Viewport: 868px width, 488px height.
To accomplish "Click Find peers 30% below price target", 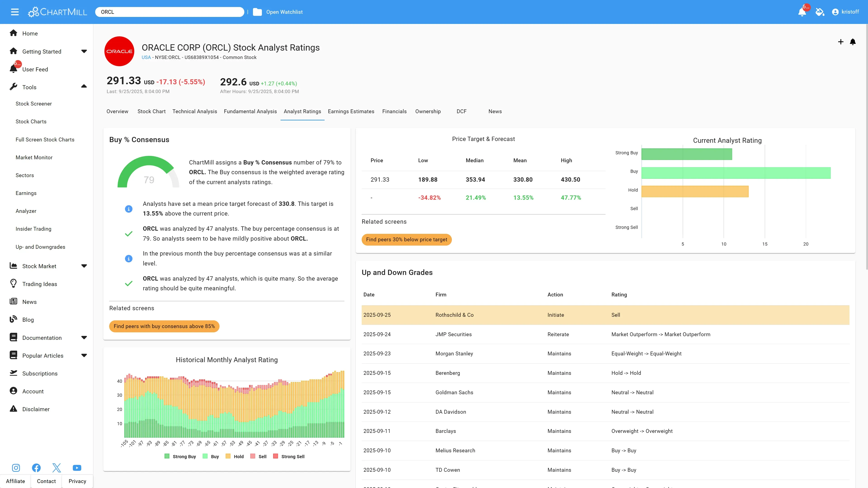I will pos(407,239).
